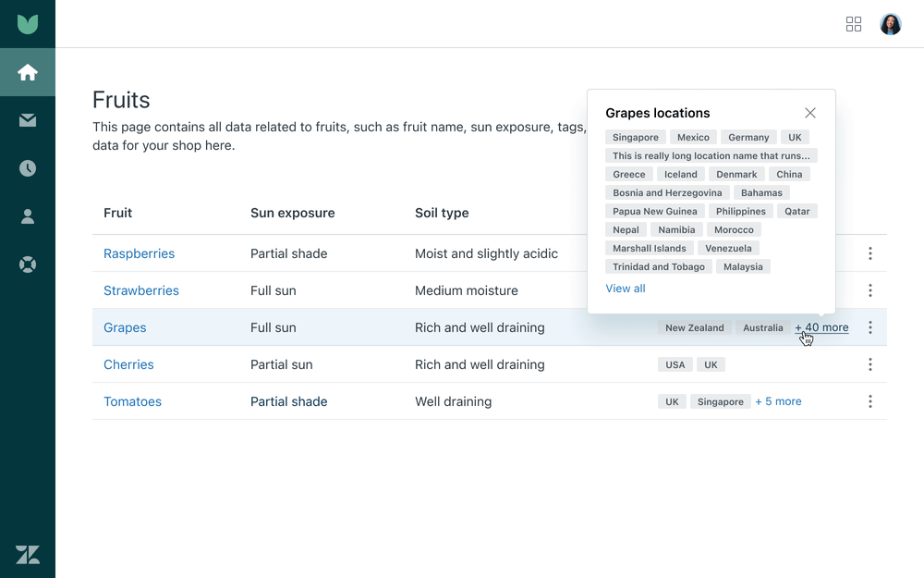Select the Greece tag

tap(628, 175)
